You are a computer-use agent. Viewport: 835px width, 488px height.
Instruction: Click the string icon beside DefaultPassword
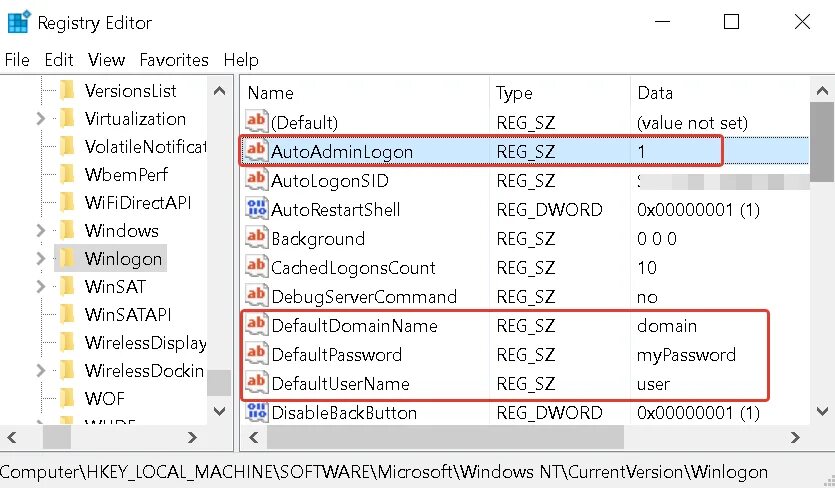pyautogui.click(x=256, y=354)
